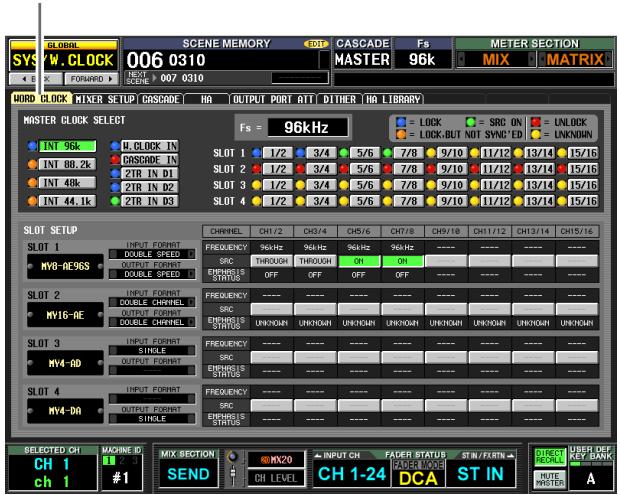The height and width of the screenshot is (495, 620).
Task: Toggle SLOT 1 CH5/6 SRC ON button
Action: 359,261
